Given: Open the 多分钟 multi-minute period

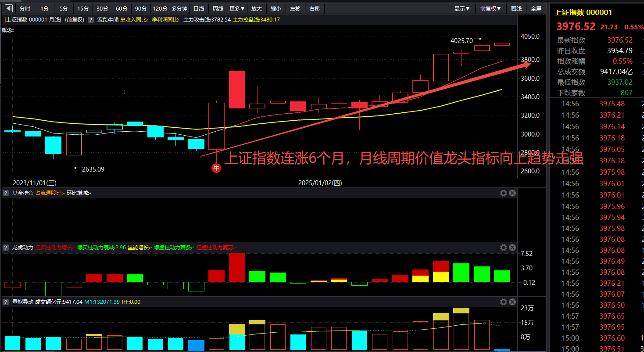Looking at the screenshot, I should click(179, 8).
